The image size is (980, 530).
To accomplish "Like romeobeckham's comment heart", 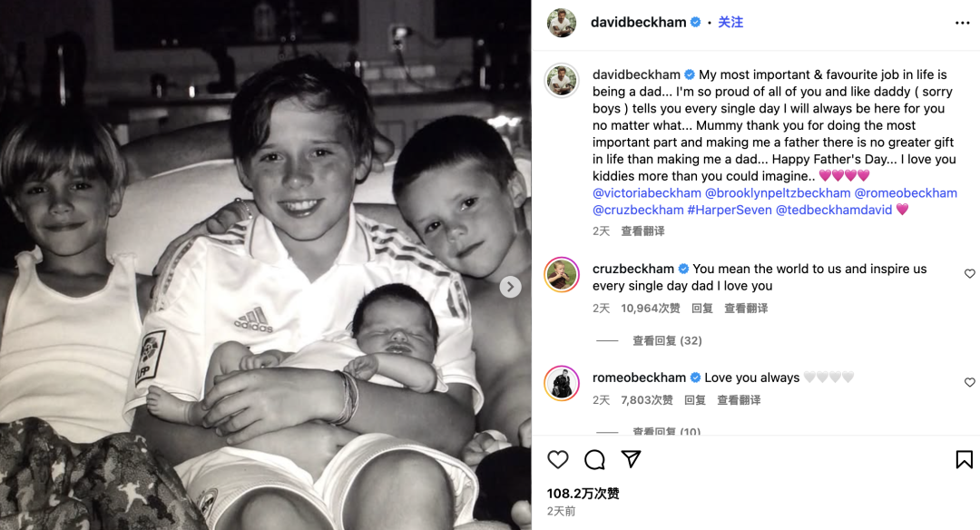I will (x=969, y=382).
